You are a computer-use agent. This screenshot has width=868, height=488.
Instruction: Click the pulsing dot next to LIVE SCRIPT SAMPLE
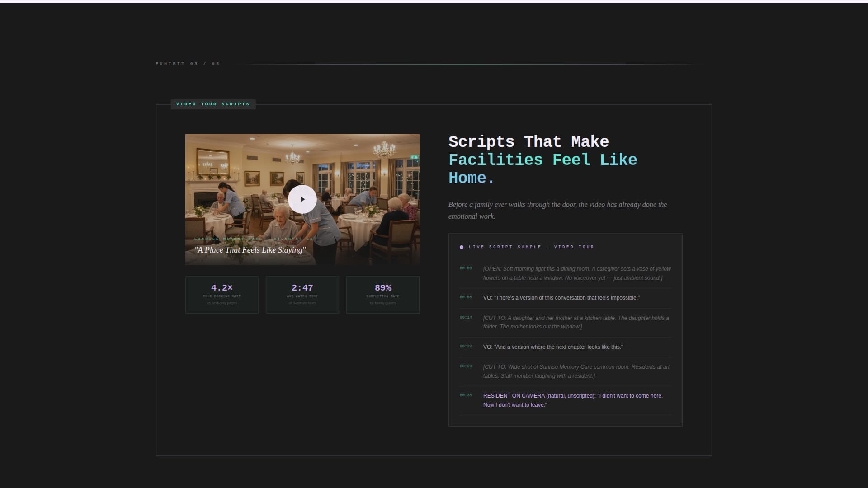(462, 246)
